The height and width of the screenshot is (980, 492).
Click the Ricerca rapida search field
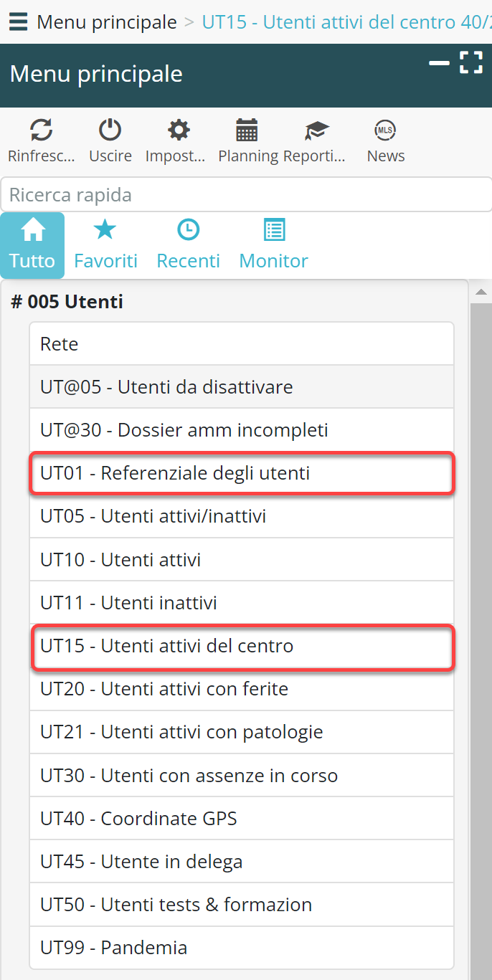244,195
